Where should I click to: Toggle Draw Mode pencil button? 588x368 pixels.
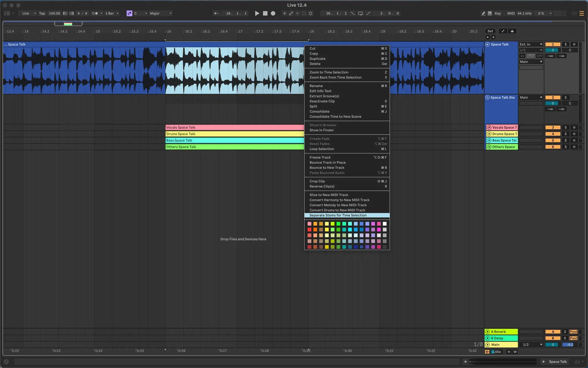pos(483,13)
